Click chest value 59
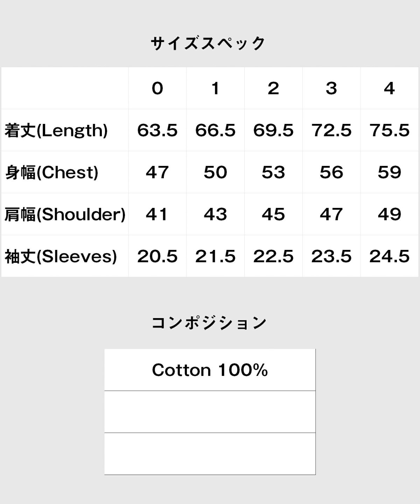 [x=390, y=172]
